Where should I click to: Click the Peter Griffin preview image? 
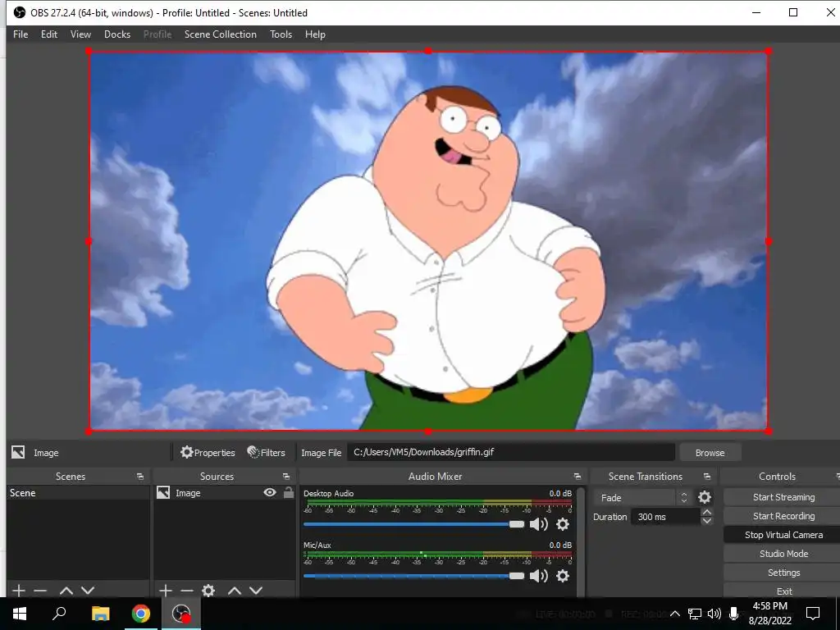[x=428, y=241]
